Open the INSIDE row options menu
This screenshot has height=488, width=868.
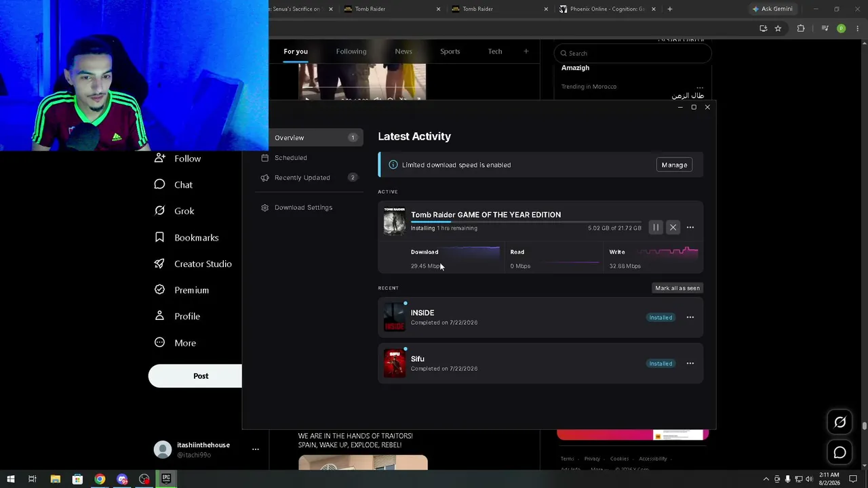pyautogui.click(x=690, y=317)
